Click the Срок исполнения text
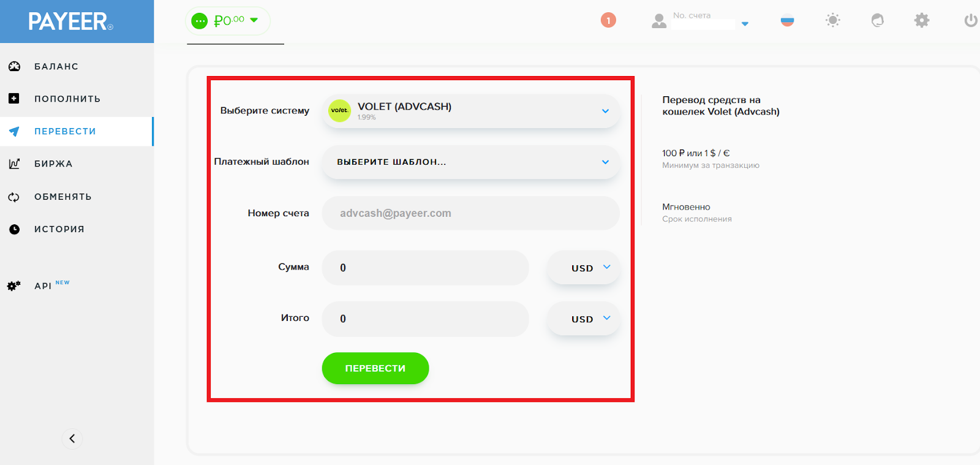The image size is (980, 465). pyautogui.click(x=697, y=219)
